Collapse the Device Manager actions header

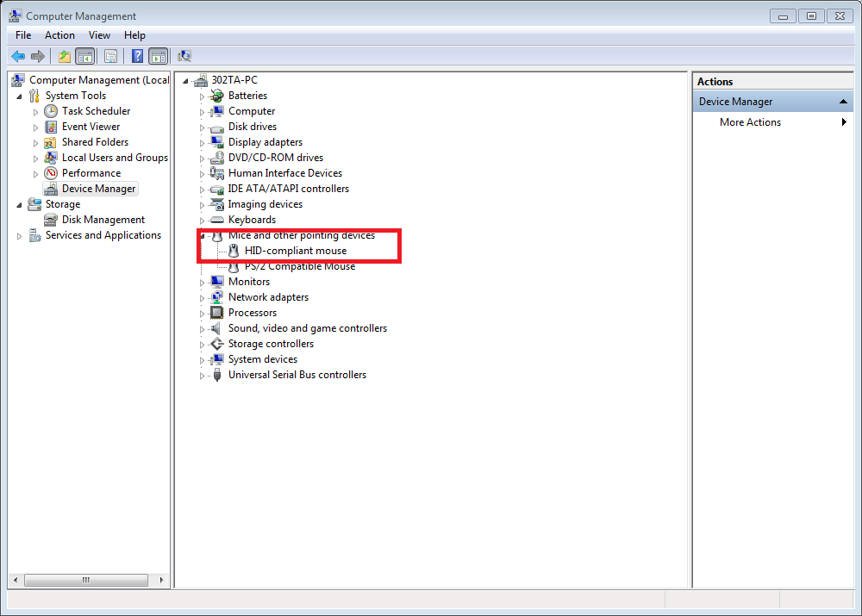tap(844, 102)
